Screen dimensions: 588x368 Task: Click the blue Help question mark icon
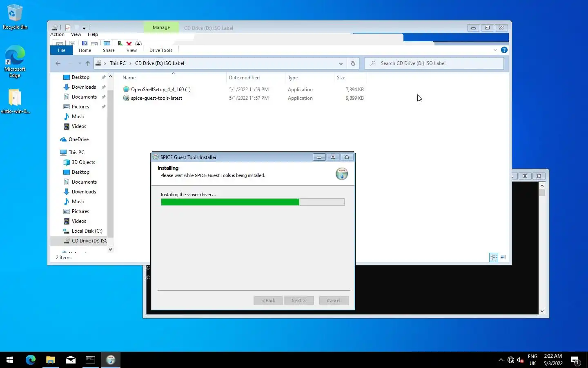click(504, 50)
